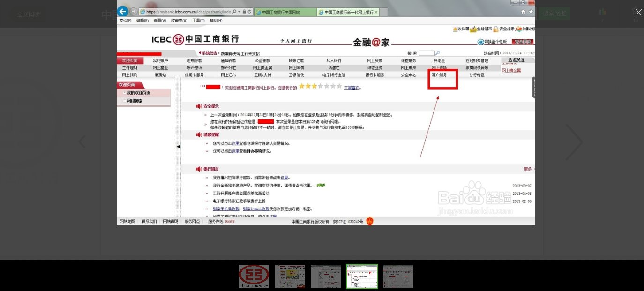
Task: Open 网上贷款 in navigation
Action: [x=374, y=61]
